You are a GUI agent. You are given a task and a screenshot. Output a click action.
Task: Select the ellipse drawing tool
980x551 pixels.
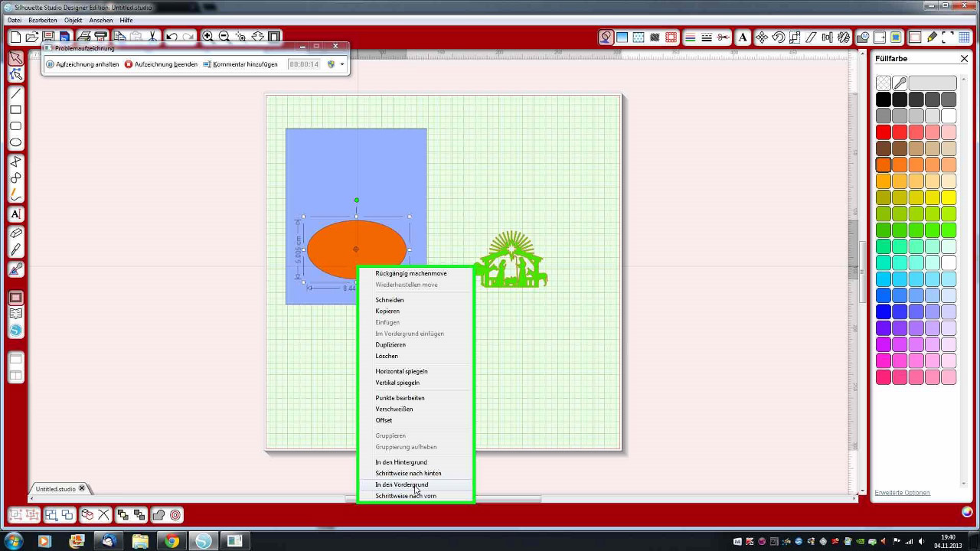pos(15,142)
